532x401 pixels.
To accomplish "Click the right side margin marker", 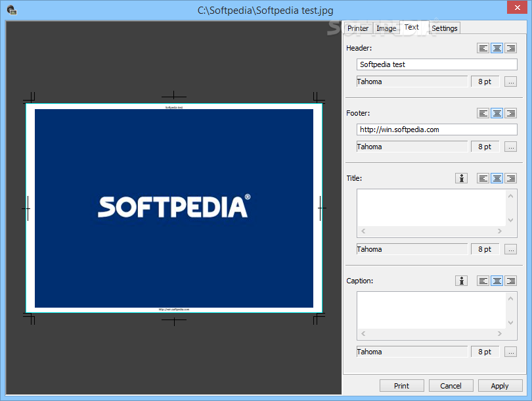I will 321,208.
